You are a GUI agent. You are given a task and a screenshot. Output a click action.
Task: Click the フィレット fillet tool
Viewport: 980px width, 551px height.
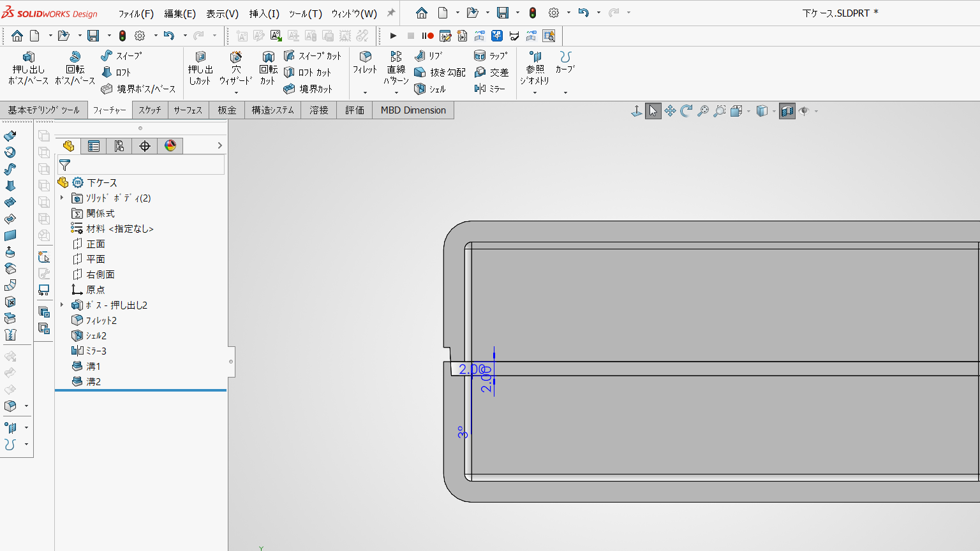[365, 62]
